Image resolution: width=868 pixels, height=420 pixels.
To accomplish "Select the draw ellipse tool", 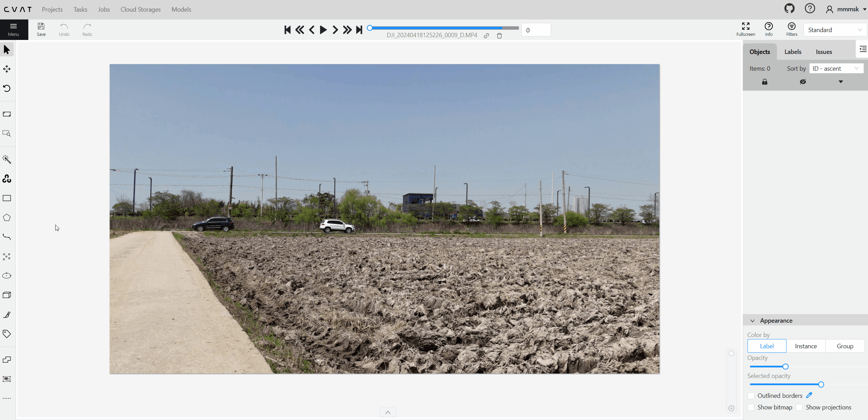I will tap(7, 276).
